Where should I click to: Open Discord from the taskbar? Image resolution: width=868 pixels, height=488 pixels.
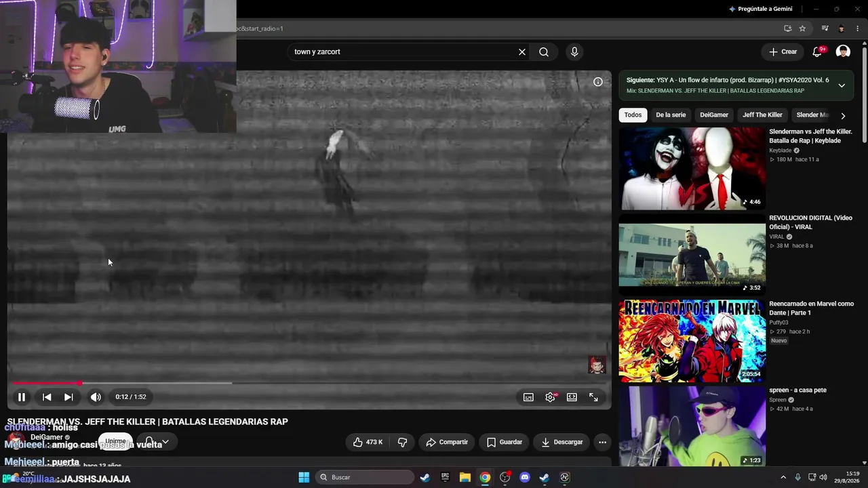pyautogui.click(x=524, y=477)
